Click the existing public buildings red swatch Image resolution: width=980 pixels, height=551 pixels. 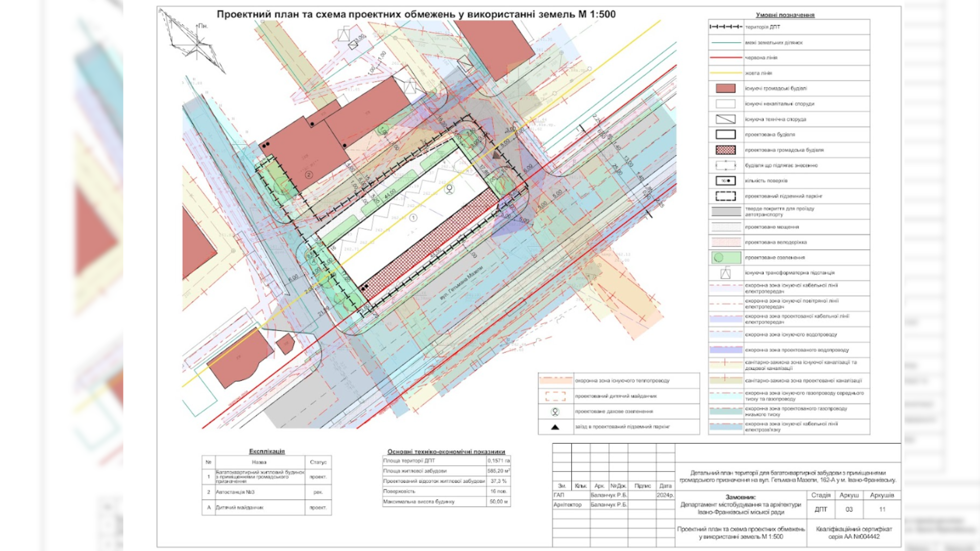tap(725, 88)
